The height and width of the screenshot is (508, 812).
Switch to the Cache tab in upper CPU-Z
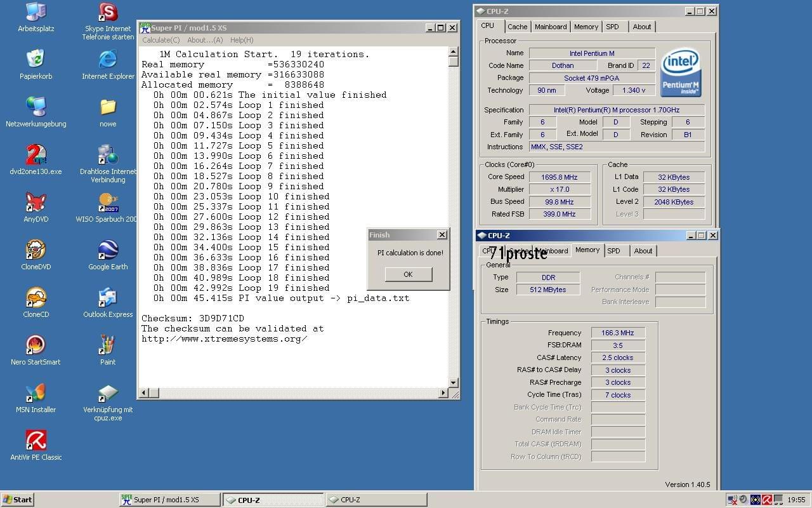517,27
